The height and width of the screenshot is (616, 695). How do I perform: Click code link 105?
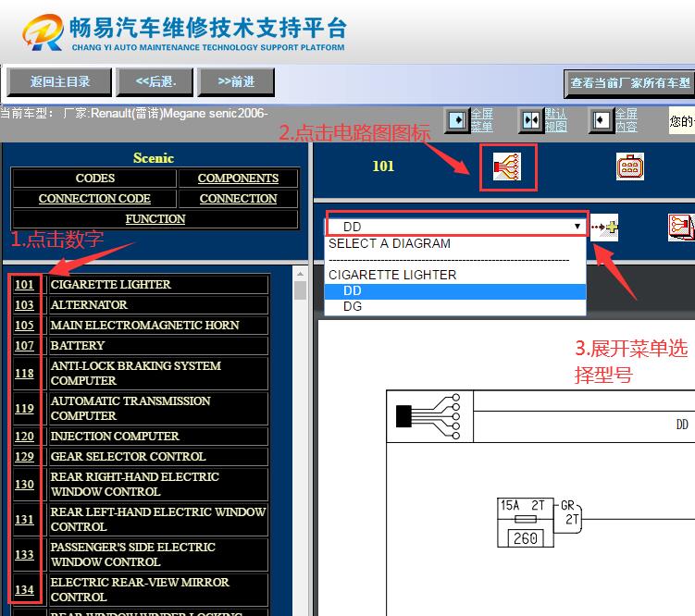click(x=24, y=325)
